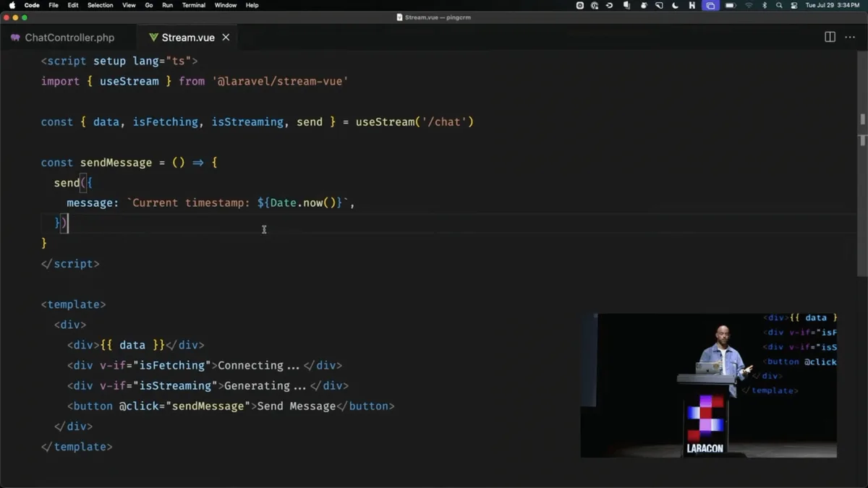Click the 'Generating ...' text in template
The height and width of the screenshot is (488, 868).
(265, 386)
